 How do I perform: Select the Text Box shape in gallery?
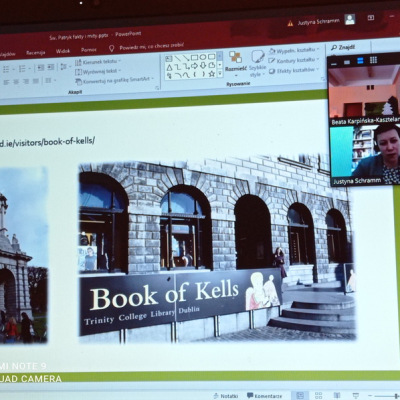point(169,59)
